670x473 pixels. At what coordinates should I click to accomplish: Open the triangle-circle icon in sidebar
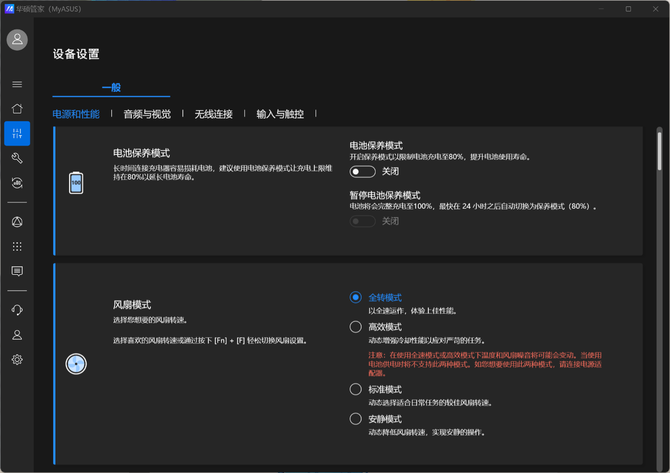[x=17, y=222]
